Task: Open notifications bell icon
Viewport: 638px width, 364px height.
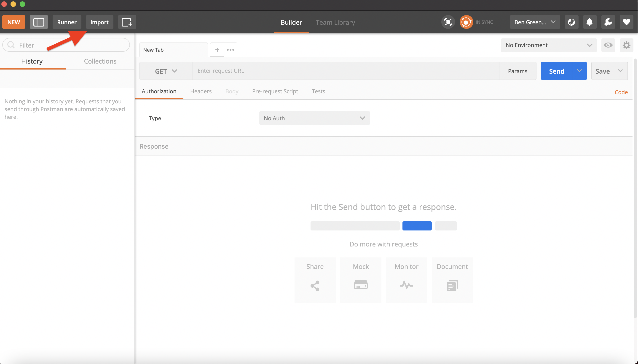Action: (590, 22)
